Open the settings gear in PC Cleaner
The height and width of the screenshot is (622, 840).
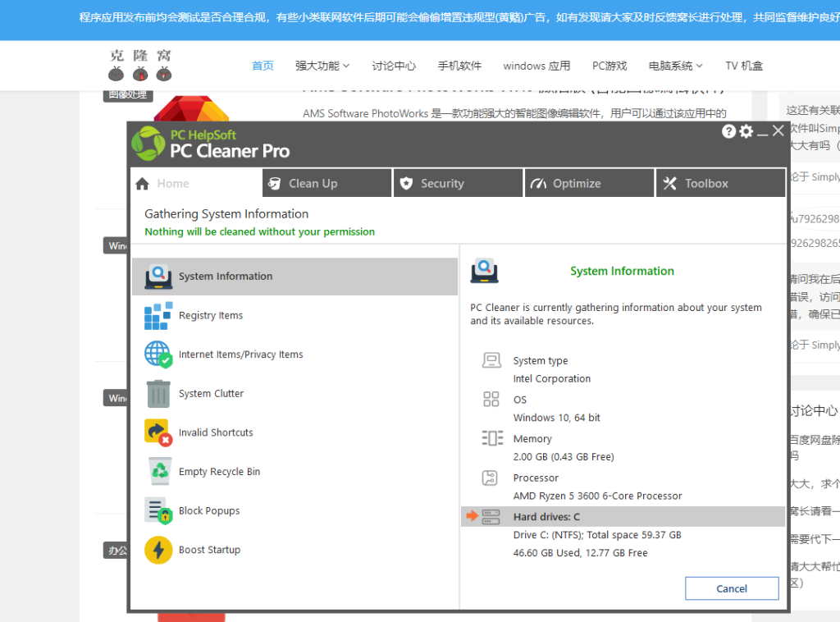click(746, 131)
